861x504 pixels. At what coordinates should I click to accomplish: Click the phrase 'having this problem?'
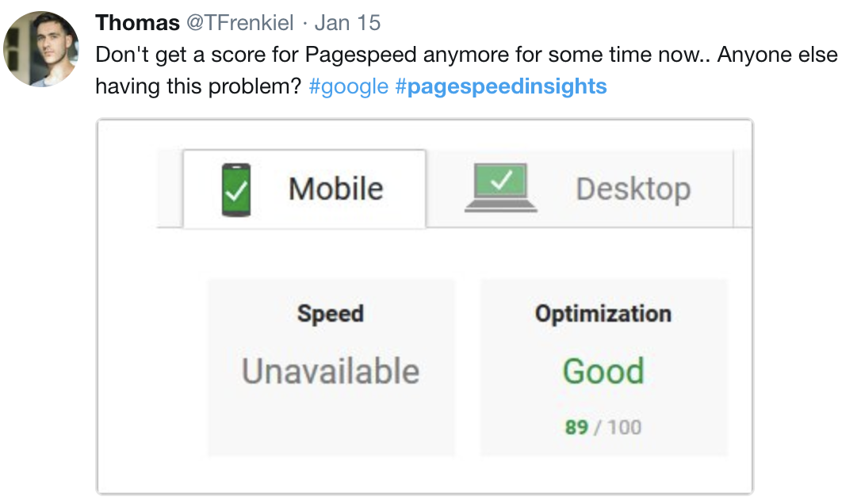click(198, 86)
